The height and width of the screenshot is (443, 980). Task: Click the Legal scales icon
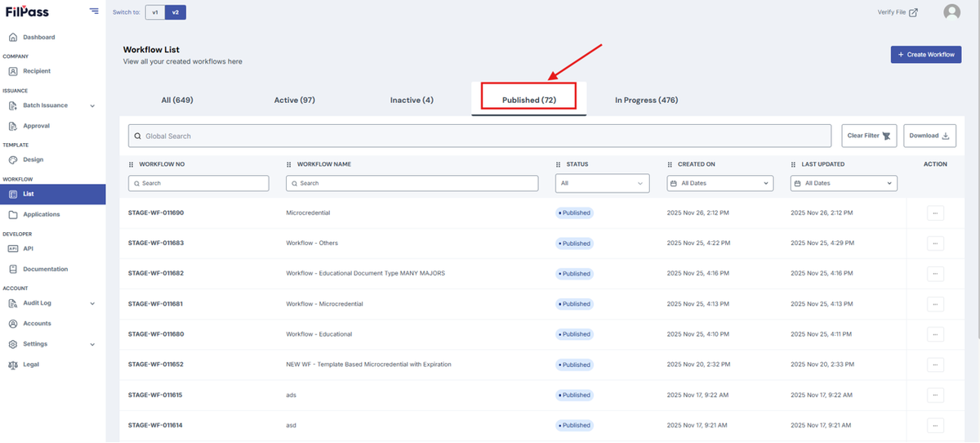tap(13, 365)
